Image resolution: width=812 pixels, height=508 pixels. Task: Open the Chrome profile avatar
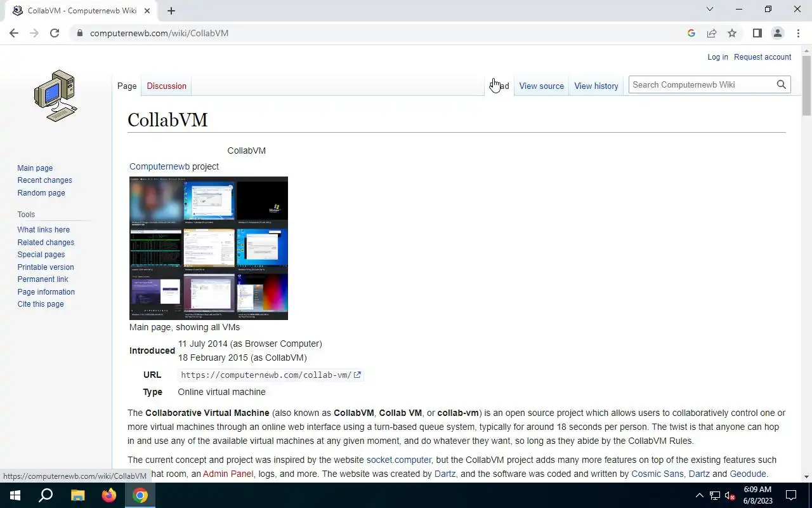(x=778, y=33)
